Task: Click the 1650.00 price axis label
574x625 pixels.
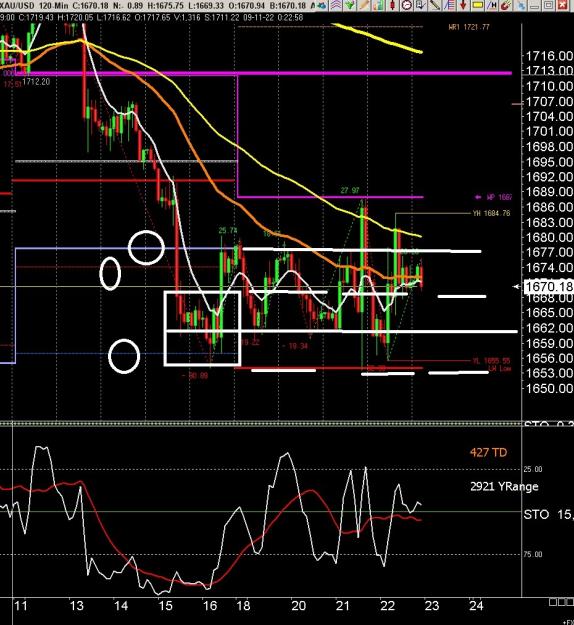Action: [549, 388]
